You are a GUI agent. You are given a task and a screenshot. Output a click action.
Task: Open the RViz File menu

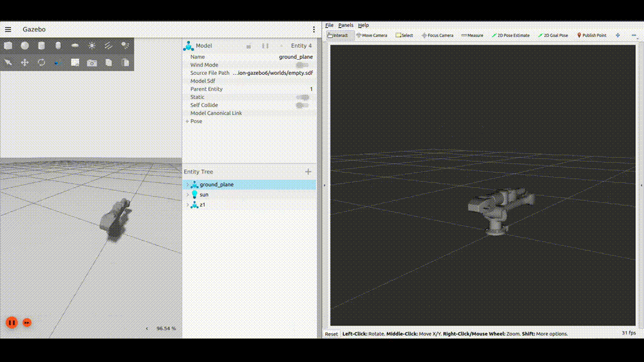pyautogui.click(x=330, y=25)
